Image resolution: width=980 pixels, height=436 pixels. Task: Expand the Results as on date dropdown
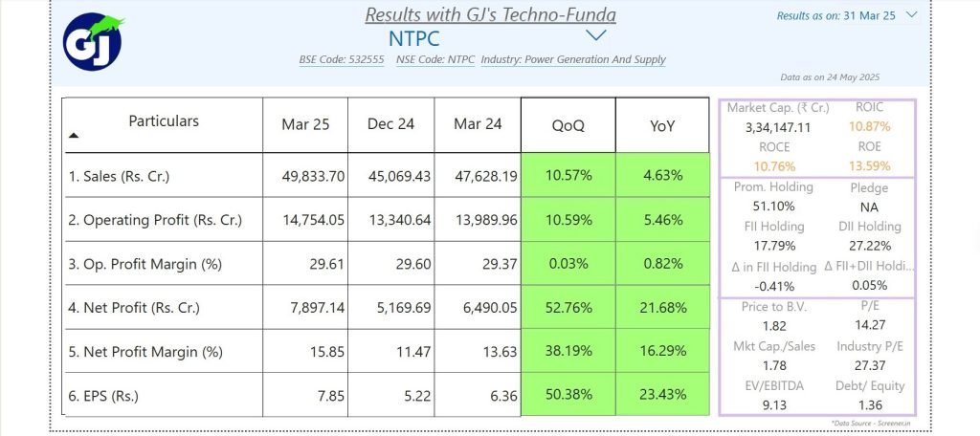(x=912, y=15)
